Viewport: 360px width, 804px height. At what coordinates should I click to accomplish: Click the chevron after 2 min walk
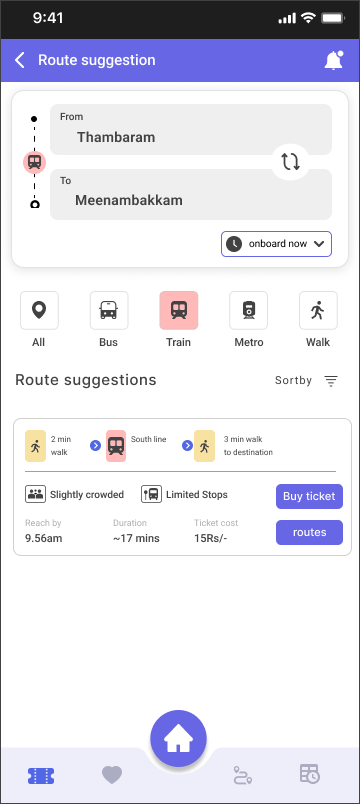pos(95,446)
